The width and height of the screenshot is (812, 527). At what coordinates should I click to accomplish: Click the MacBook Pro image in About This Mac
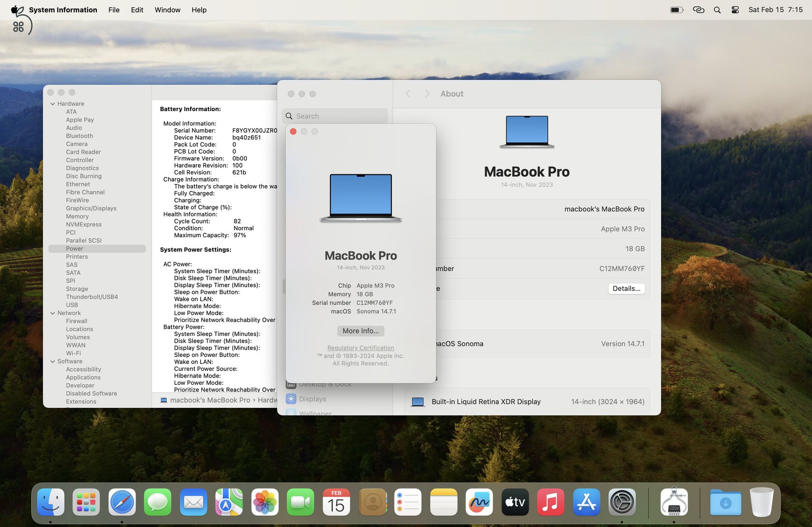(361, 198)
